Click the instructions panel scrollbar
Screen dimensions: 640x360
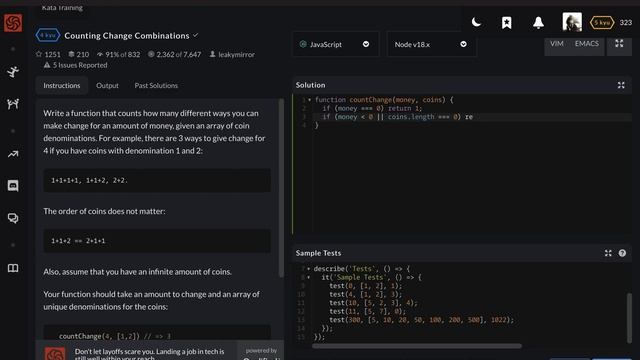pyautogui.click(x=281, y=188)
